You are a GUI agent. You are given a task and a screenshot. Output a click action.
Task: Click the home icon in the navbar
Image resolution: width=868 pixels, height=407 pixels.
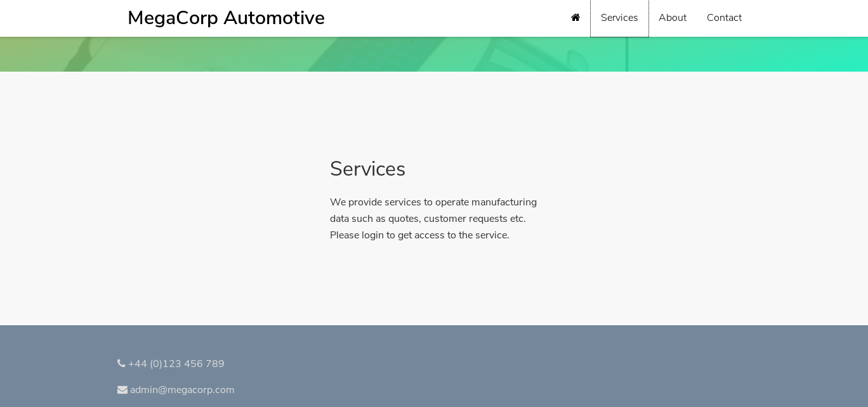click(x=575, y=18)
